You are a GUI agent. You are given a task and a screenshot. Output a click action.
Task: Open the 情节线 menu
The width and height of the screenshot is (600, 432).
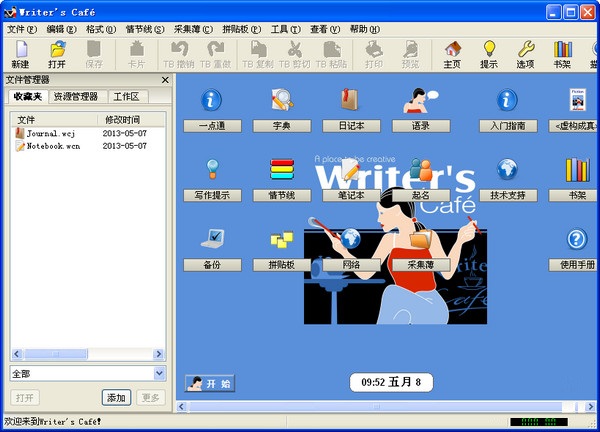click(x=145, y=29)
